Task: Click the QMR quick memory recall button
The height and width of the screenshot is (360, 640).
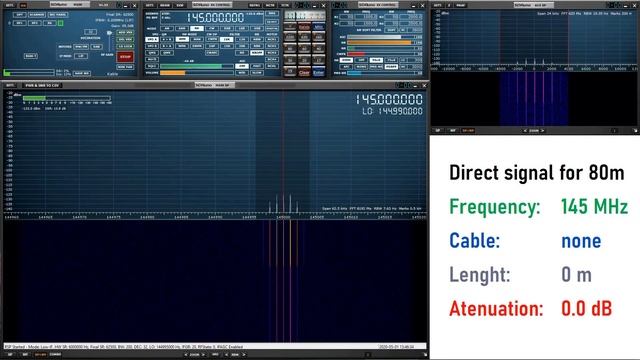Action: (x=167, y=53)
